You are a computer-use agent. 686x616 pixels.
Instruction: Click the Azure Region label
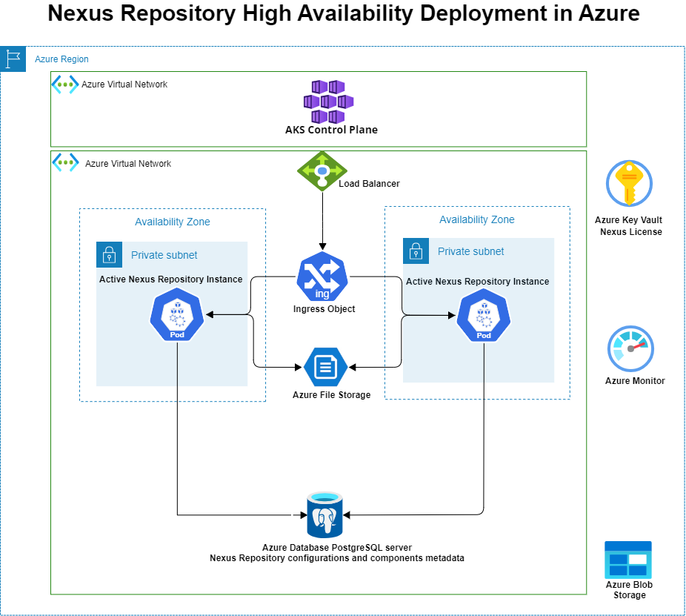(x=61, y=59)
